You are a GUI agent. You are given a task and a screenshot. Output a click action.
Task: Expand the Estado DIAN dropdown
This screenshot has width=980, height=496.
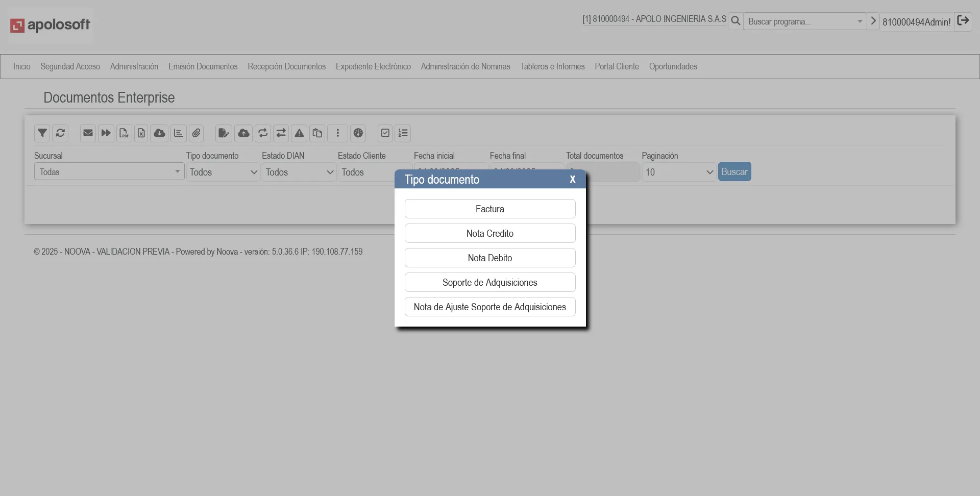click(x=299, y=172)
